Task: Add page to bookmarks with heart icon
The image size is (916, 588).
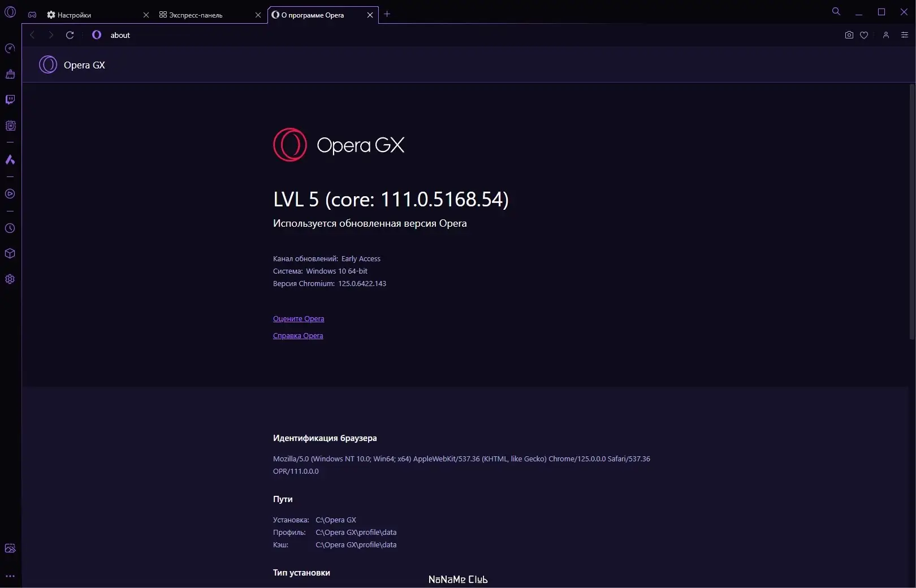Action: point(864,35)
